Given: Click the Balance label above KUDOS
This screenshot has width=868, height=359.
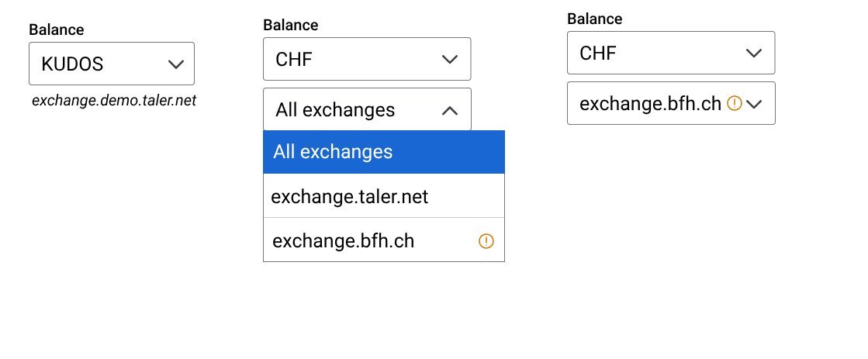Looking at the screenshot, I should coord(57,30).
